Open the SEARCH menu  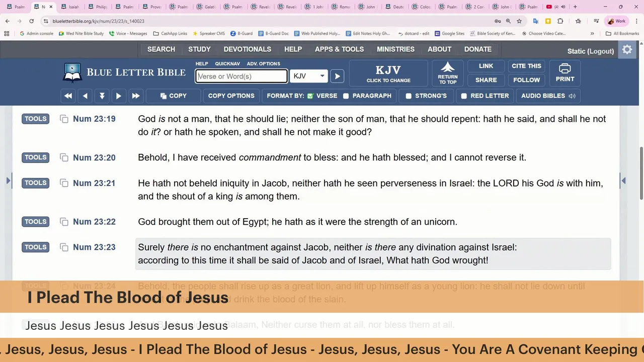pos(161,49)
